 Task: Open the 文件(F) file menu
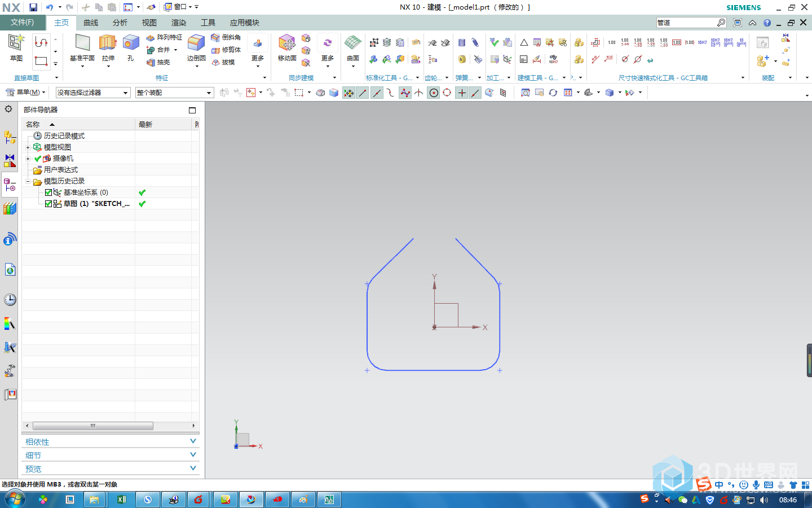point(23,23)
